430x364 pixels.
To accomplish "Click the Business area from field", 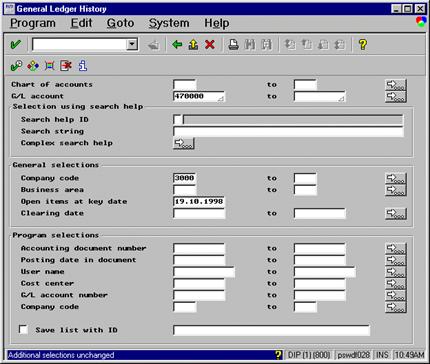I will click(x=185, y=190).
